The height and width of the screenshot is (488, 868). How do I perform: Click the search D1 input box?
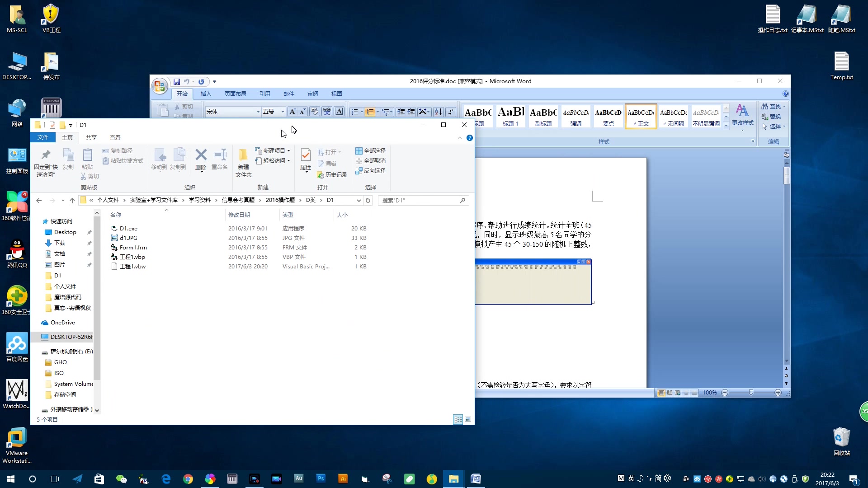tap(418, 200)
